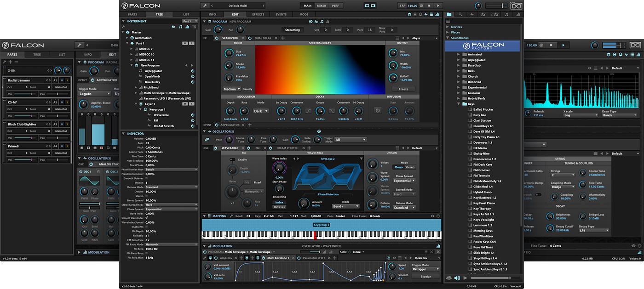This screenshot has height=289, width=644.
Task: Open the mfx tab in browser sidebar
Action: [495, 14]
